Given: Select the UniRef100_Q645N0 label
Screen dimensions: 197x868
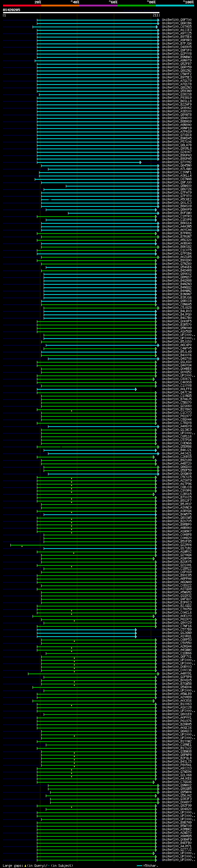Looking at the screenshot, I should pyautogui.click(x=177, y=165).
